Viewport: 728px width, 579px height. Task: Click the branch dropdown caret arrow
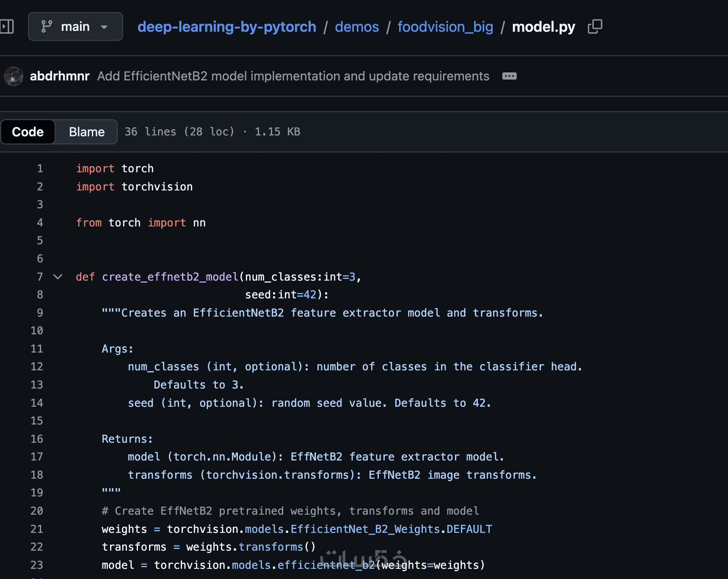pyautogui.click(x=104, y=27)
